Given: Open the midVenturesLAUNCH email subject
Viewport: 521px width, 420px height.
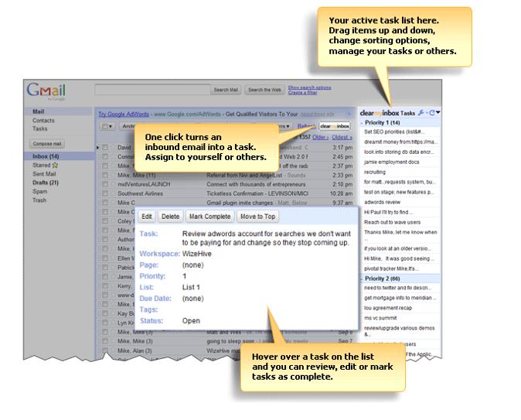Looking at the screenshot, I should pyautogui.click(x=256, y=184).
